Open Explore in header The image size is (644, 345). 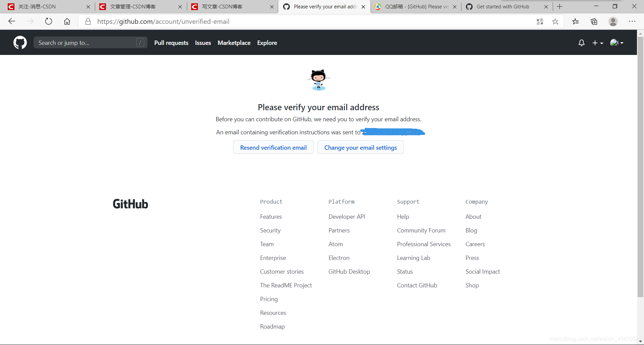[x=267, y=43]
